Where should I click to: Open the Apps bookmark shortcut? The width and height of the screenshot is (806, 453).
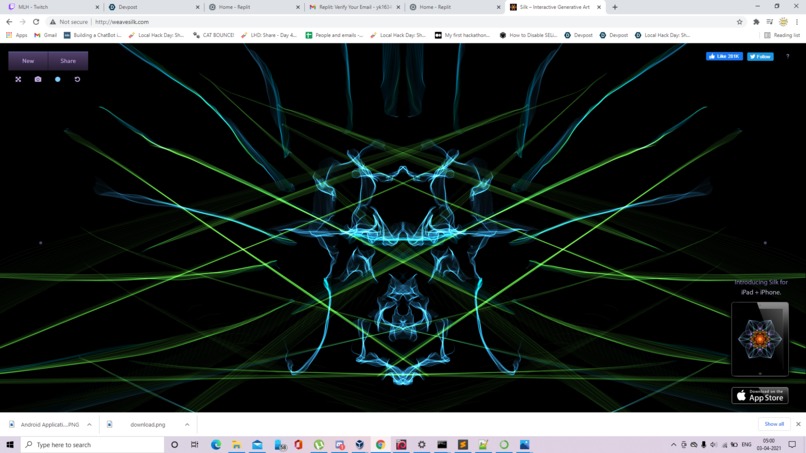16,35
